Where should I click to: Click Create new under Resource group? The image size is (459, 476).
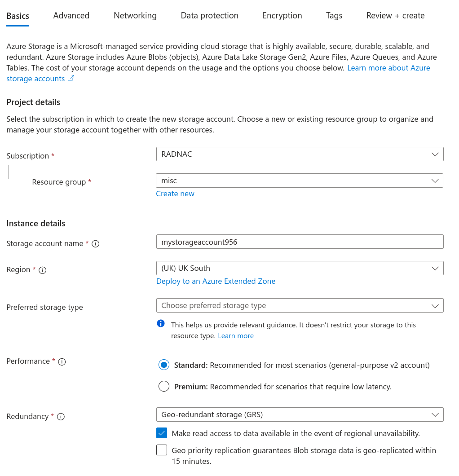(175, 194)
